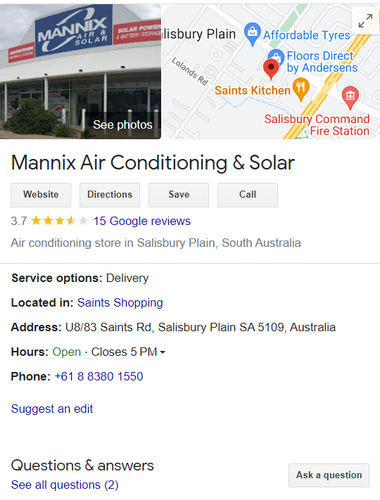Save this business listing
Viewport: 380px width, 500px height.
tap(179, 195)
